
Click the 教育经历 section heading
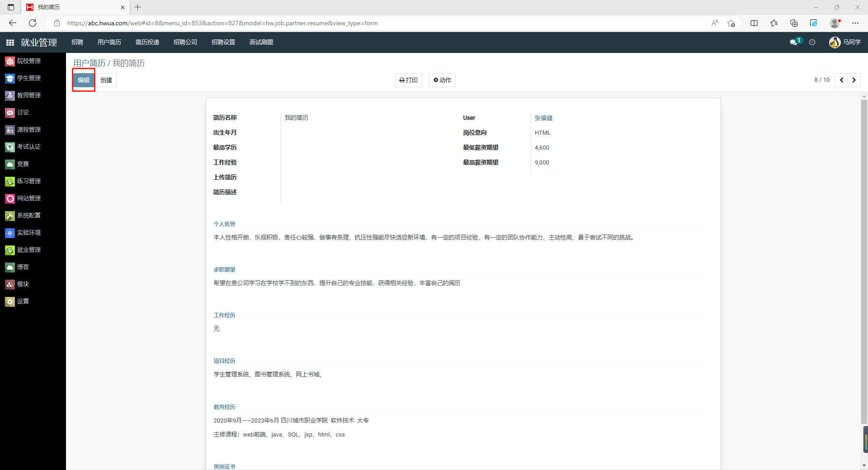(225, 407)
